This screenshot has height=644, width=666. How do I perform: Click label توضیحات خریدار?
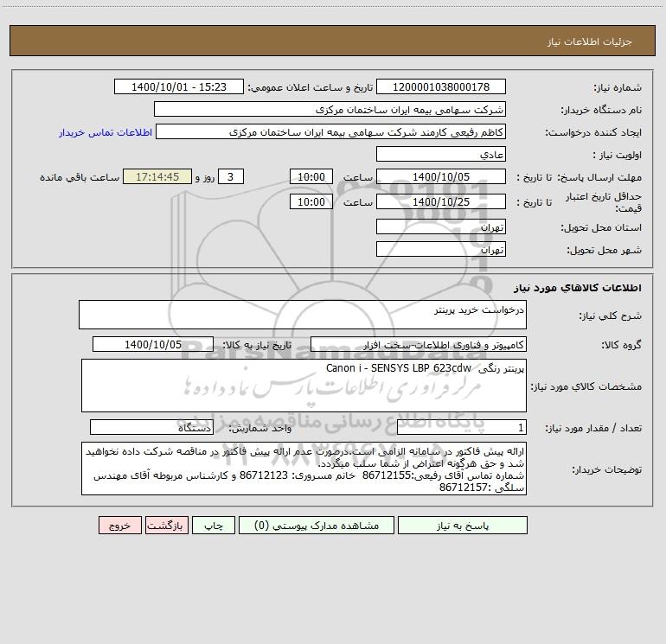(607, 470)
